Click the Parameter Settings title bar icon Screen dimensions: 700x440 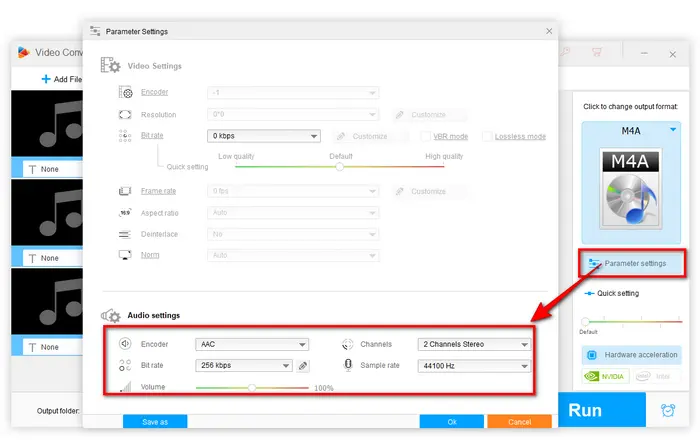tap(95, 31)
